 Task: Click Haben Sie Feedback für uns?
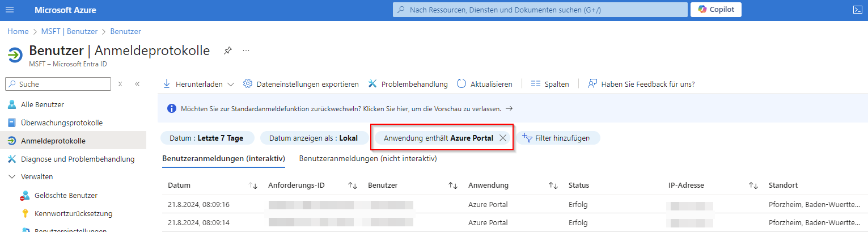click(x=641, y=84)
